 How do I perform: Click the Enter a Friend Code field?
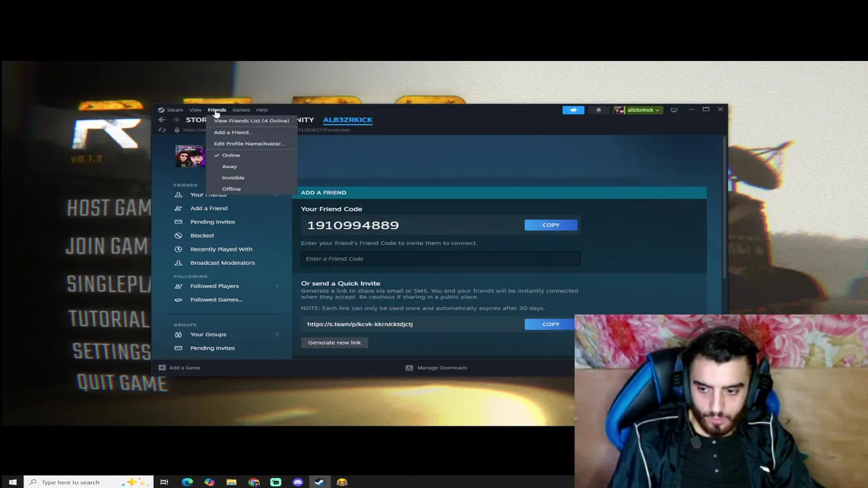click(441, 258)
